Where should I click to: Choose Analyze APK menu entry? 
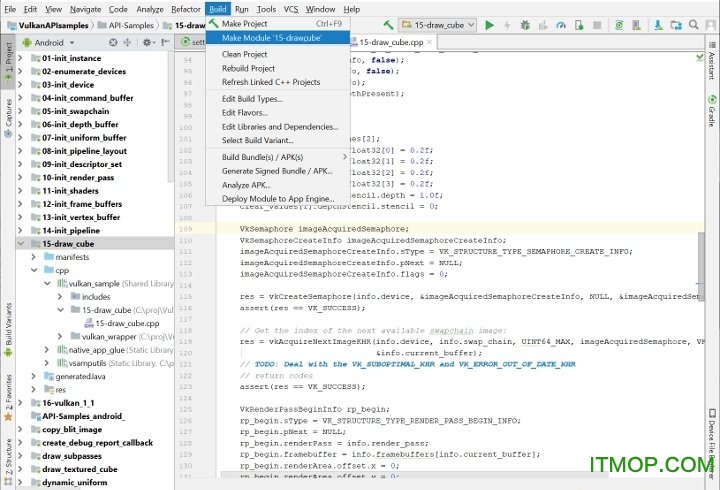point(278,185)
